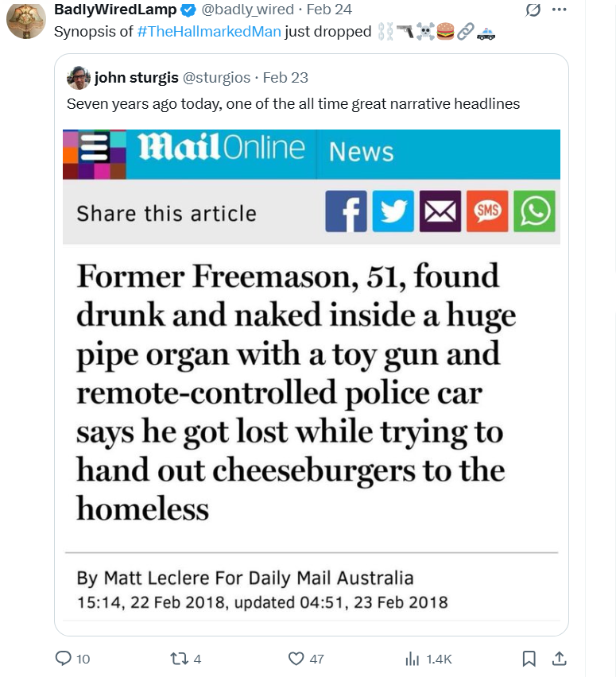Open the three-dot more options menu
Viewport: 616px width, 677px height.
560,10
